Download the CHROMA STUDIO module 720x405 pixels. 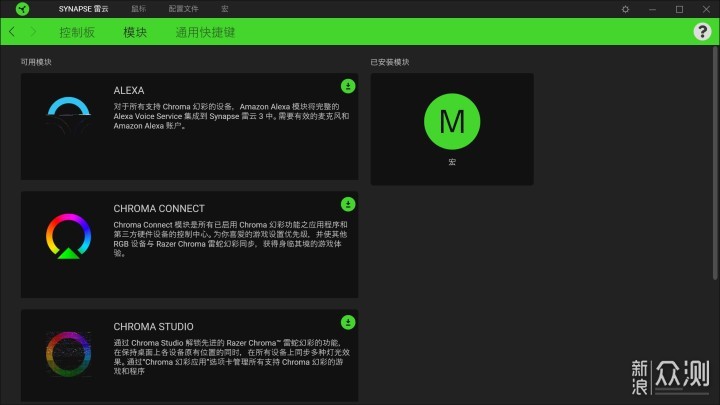point(348,322)
